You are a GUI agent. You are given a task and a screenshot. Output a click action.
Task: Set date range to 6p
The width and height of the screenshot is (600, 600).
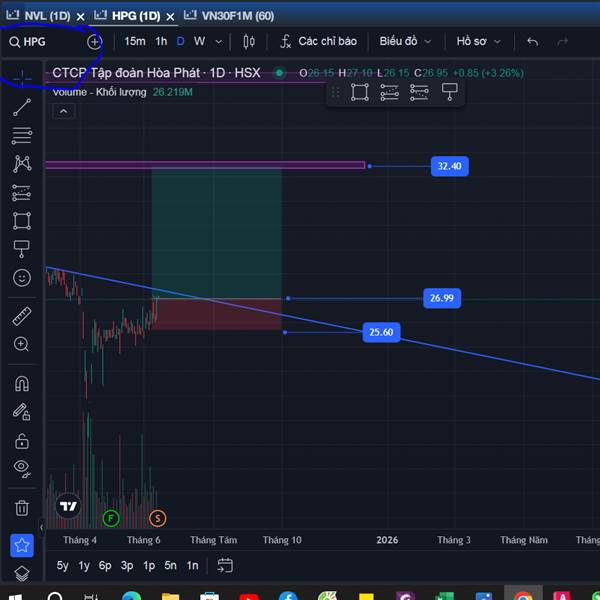click(105, 565)
